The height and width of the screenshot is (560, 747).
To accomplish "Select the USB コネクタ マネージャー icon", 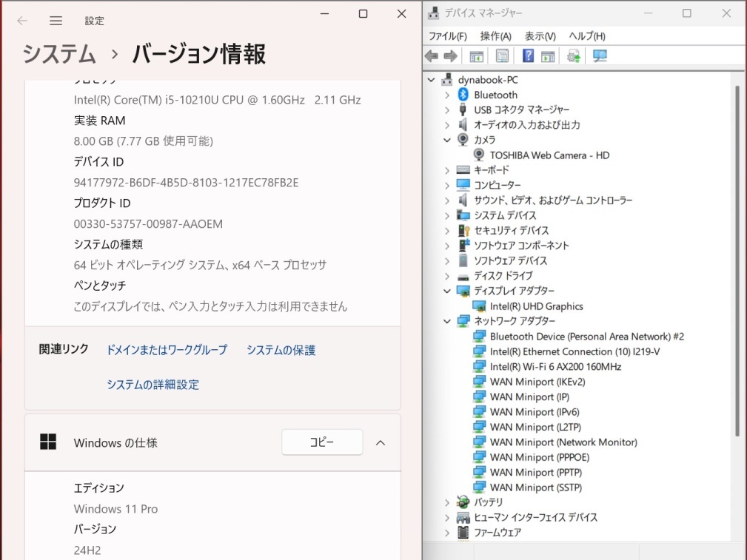I will tap(463, 109).
